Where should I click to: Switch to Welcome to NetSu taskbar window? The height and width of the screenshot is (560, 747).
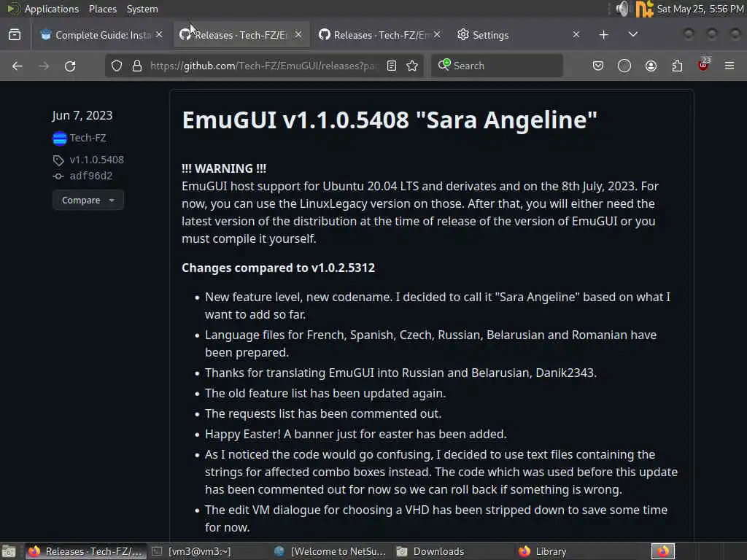pos(330,551)
